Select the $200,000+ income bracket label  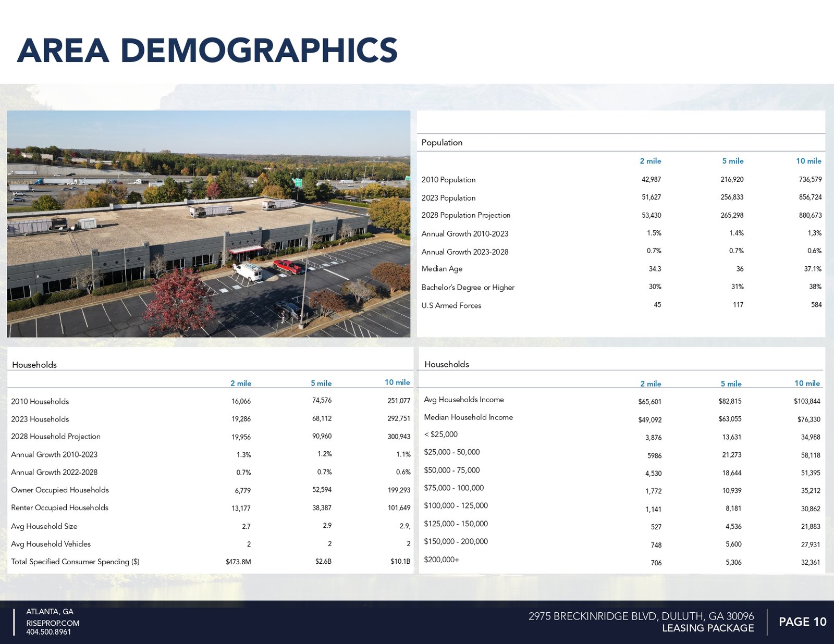[x=441, y=560]
